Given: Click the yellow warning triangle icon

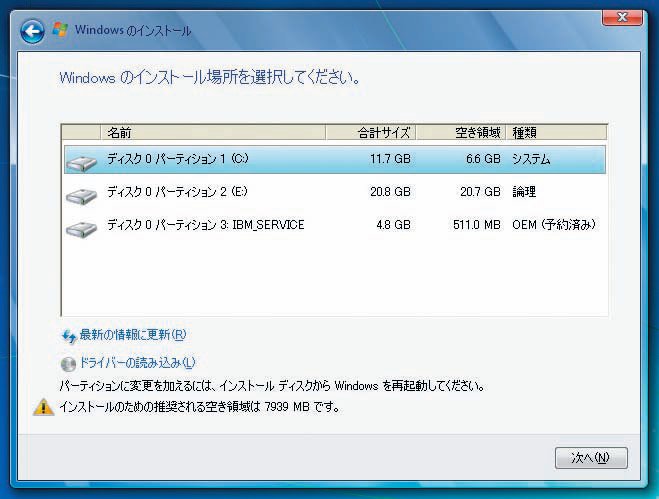Looking at the screenshot, I should pos(43,407).
